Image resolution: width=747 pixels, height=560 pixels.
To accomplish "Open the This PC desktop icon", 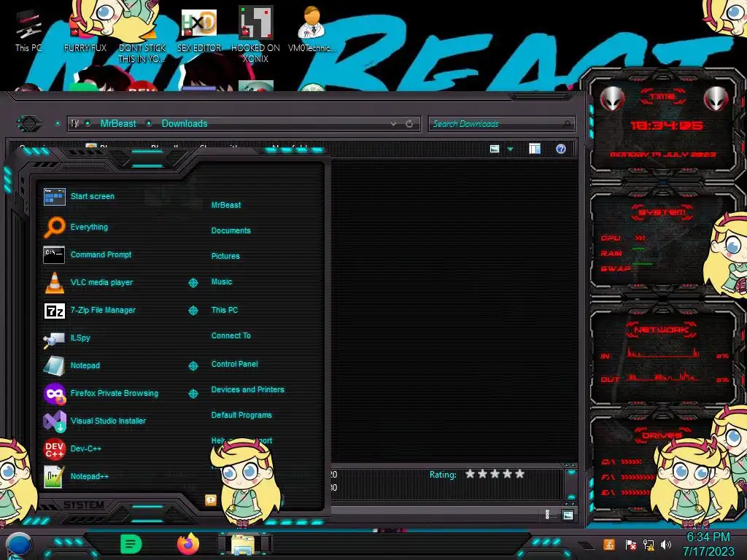I will coord(28,25).
